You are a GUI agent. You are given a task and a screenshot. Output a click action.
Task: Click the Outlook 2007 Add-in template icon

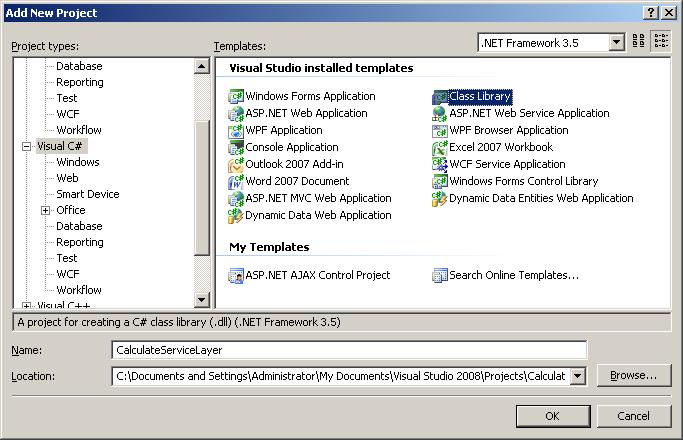[236, 164]
